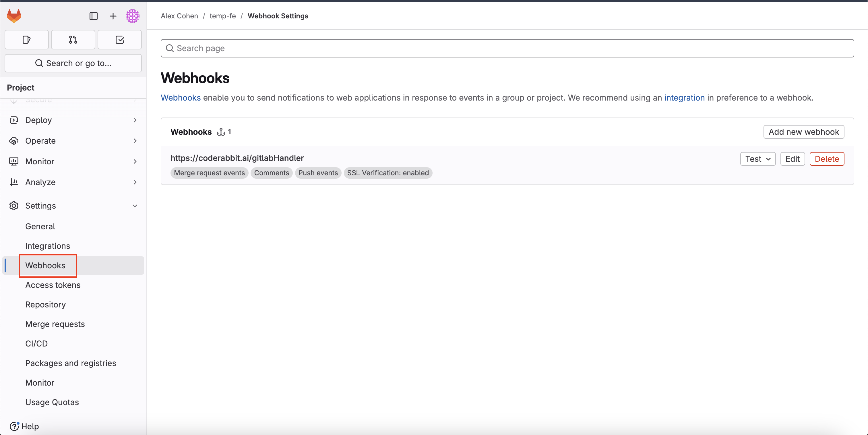Toggle the sidebar collapse icon
Viewport: 868px width, 435px height.
coord(93,16)
